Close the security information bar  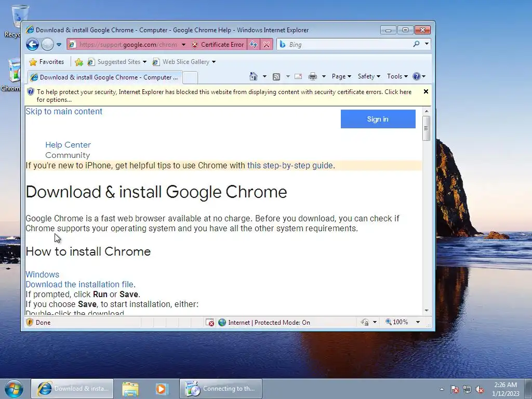coord(426,91)
